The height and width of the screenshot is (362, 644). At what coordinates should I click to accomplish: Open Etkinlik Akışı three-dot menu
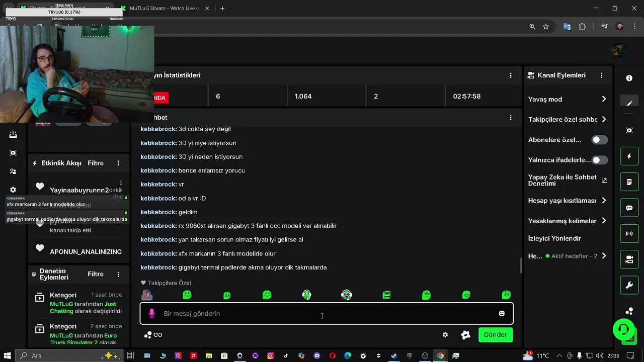click(x=118, y=163)
